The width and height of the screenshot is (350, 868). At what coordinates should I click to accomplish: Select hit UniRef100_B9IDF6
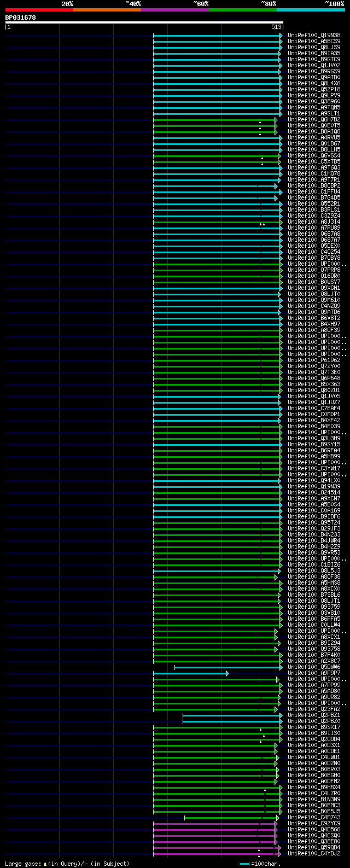314,517
